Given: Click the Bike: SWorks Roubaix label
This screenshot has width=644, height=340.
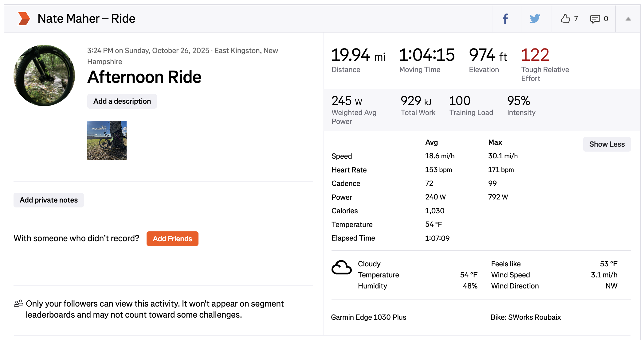Looking at the screenshot, I should pos(525,317).
